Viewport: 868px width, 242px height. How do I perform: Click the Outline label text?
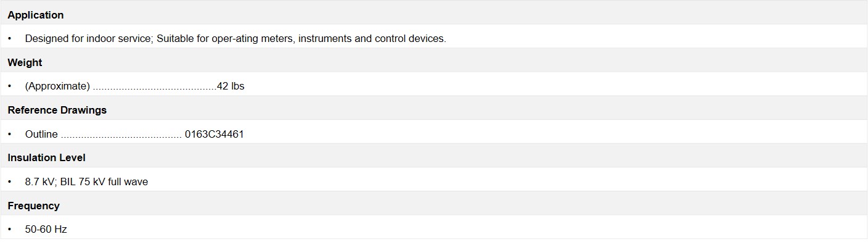(41, 134)
